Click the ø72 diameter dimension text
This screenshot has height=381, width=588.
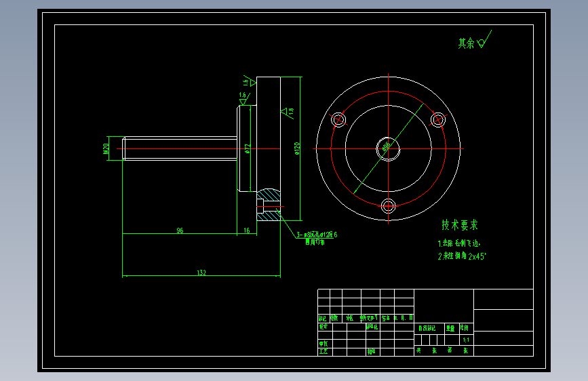(x=247, y=149)
